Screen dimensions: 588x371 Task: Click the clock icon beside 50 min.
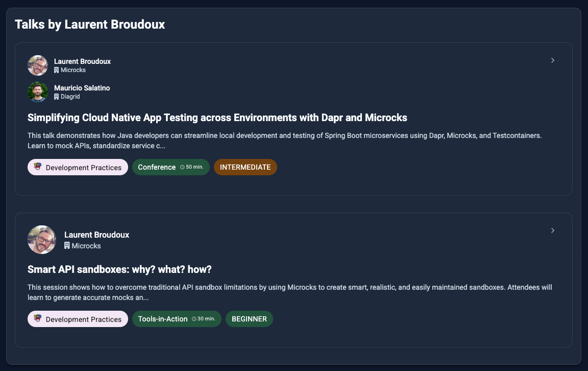point(182,167)
